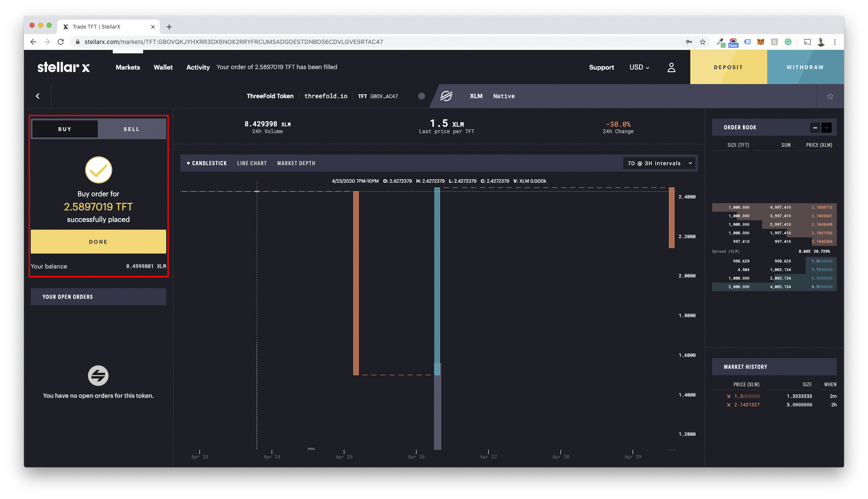Viewport: 868px width, 499px height.
Task: Select the Candlestick chart option
Action: [207, 163]
